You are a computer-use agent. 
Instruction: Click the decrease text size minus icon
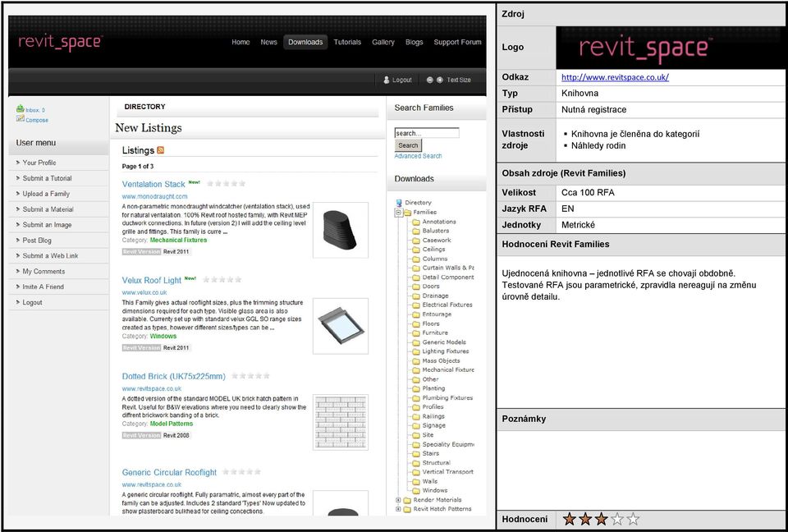[x=429, y=80]
